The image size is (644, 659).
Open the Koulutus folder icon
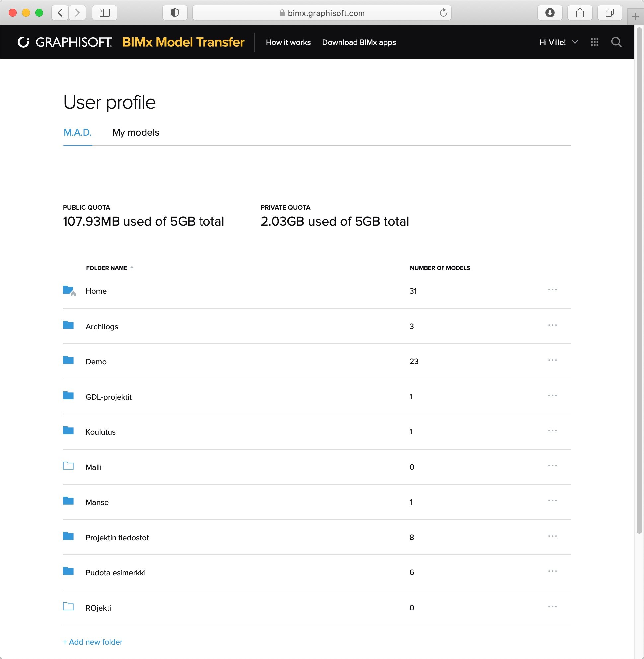68,430
